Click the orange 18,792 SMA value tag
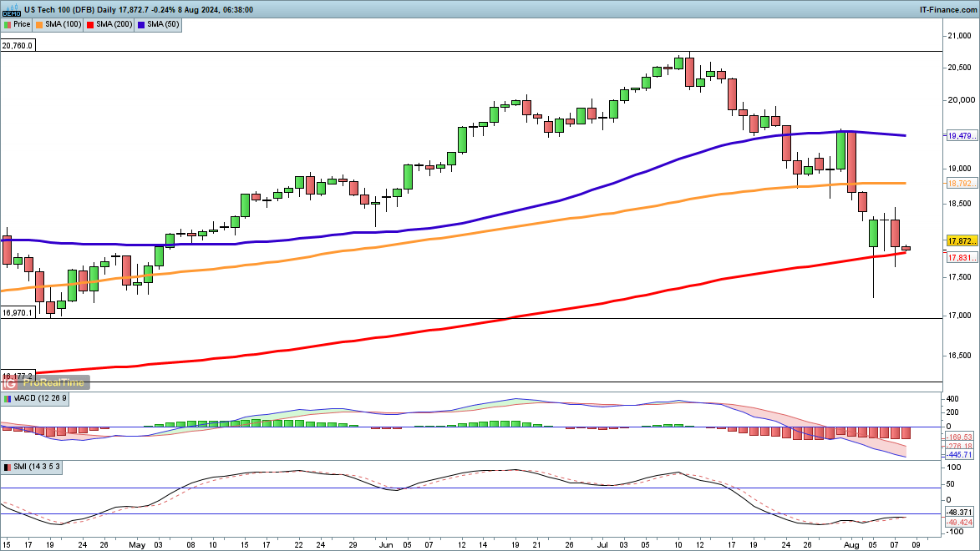 coord(962,183)
